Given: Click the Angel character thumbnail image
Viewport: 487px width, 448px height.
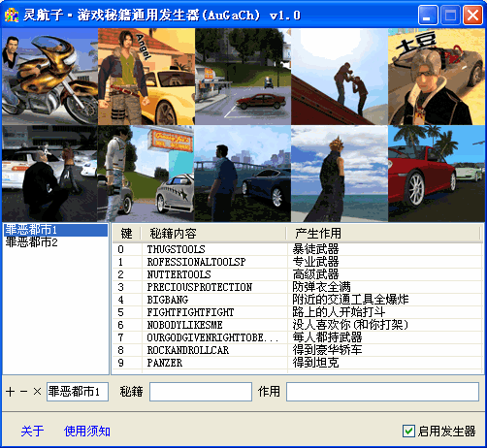Looking at the screenshot, I should pos(146,77).
